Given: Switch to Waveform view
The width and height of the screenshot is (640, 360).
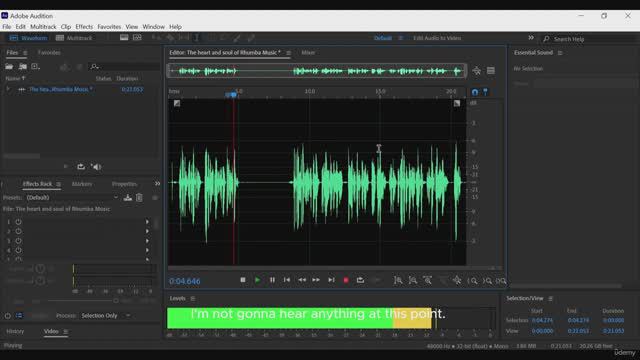Looking at the screenshot, I should pos(29,38).
